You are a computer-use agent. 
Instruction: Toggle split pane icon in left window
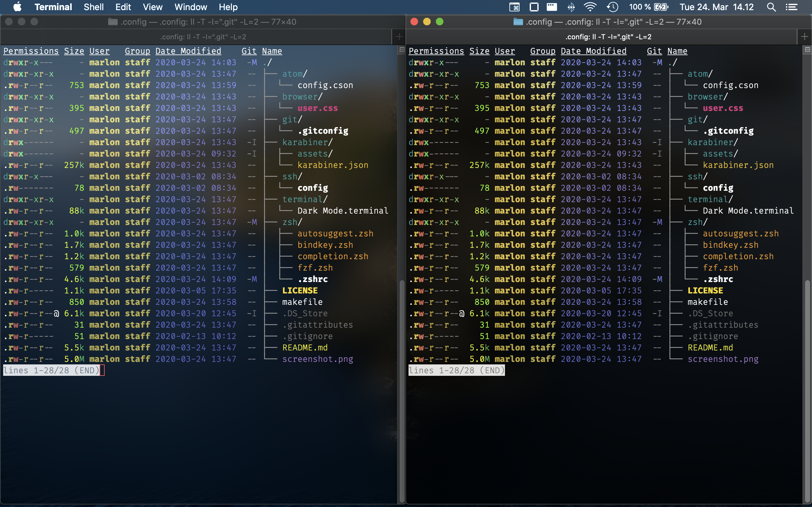point(402,50)
